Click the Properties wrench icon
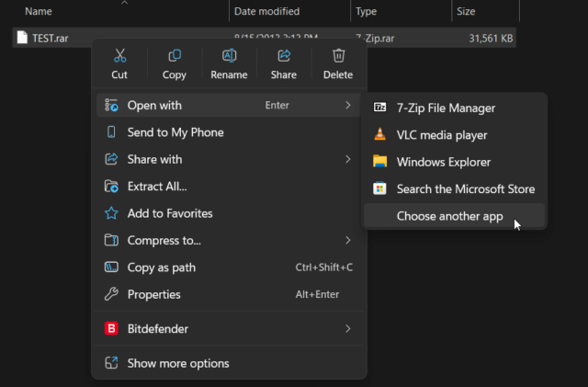 pyautogui.click(x=111, y=294)
